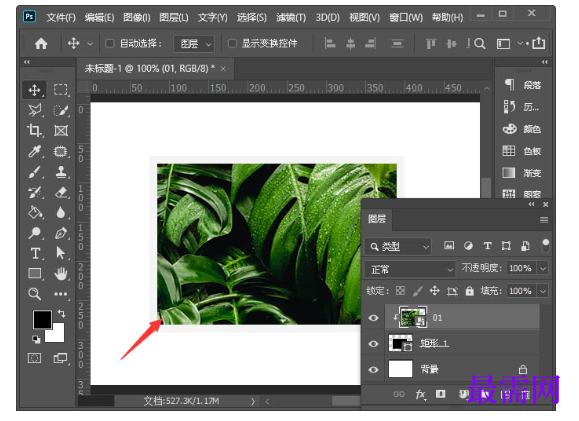Toggle adjustment layer filter

(x=468, y=246)
